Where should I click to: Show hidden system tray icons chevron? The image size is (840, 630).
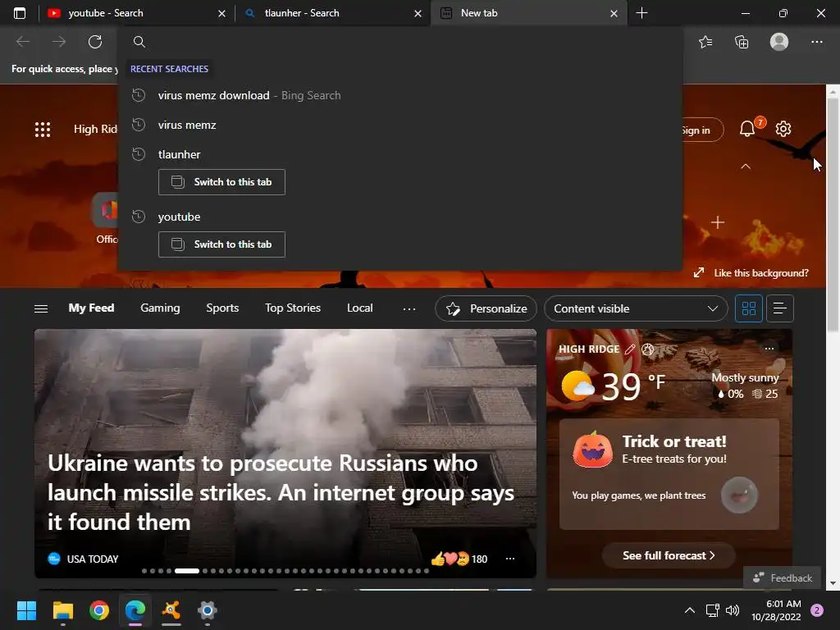[689, 610]
